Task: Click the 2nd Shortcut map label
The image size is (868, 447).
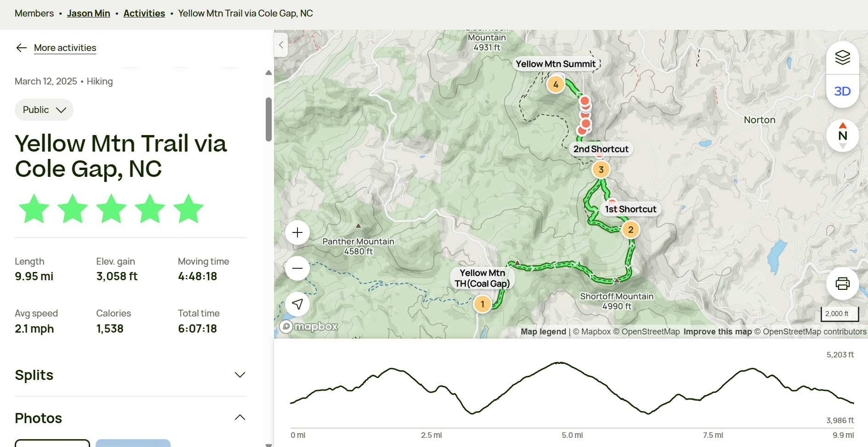Action: 600,149
